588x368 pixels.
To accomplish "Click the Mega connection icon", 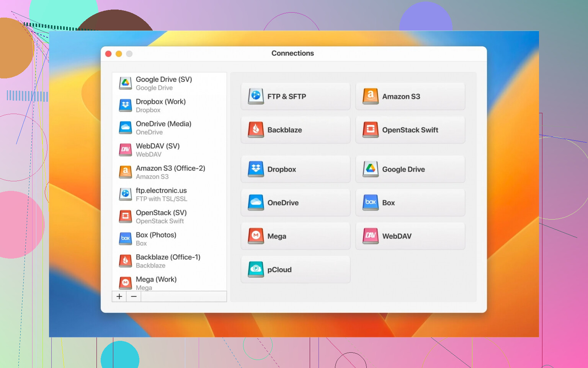I will tap(256, 236).
